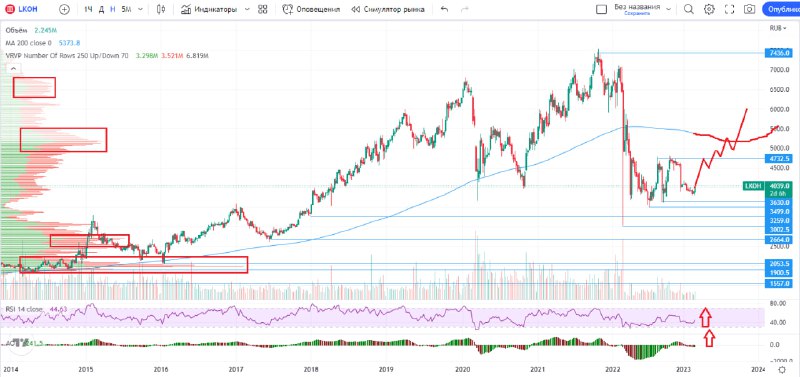Open the RUB currency dropdown

tap(778, 29)
